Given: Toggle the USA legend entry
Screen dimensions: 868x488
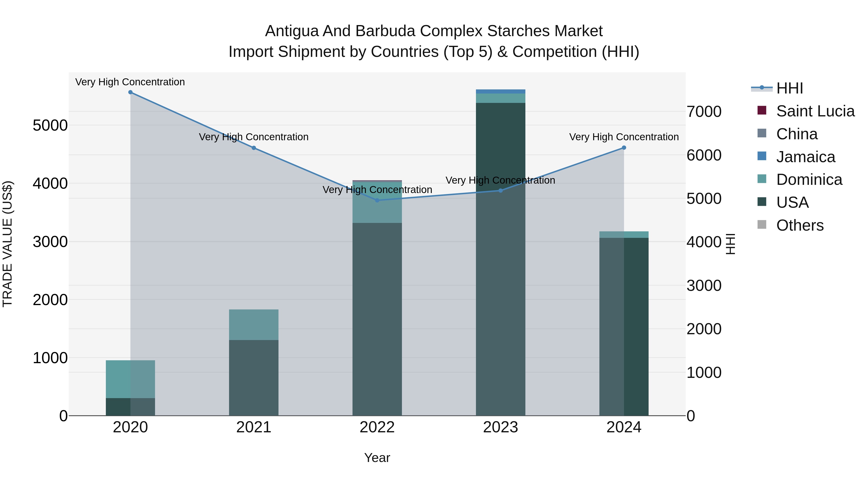Looking at the screenshot, I should (783, 202).
